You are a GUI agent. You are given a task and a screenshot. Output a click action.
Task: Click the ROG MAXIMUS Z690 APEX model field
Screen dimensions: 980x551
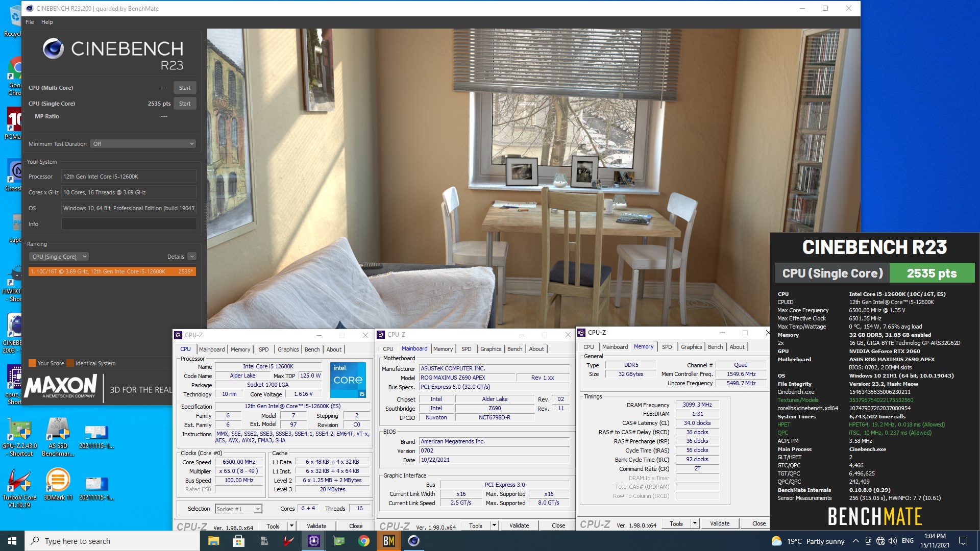coord(467,378)
